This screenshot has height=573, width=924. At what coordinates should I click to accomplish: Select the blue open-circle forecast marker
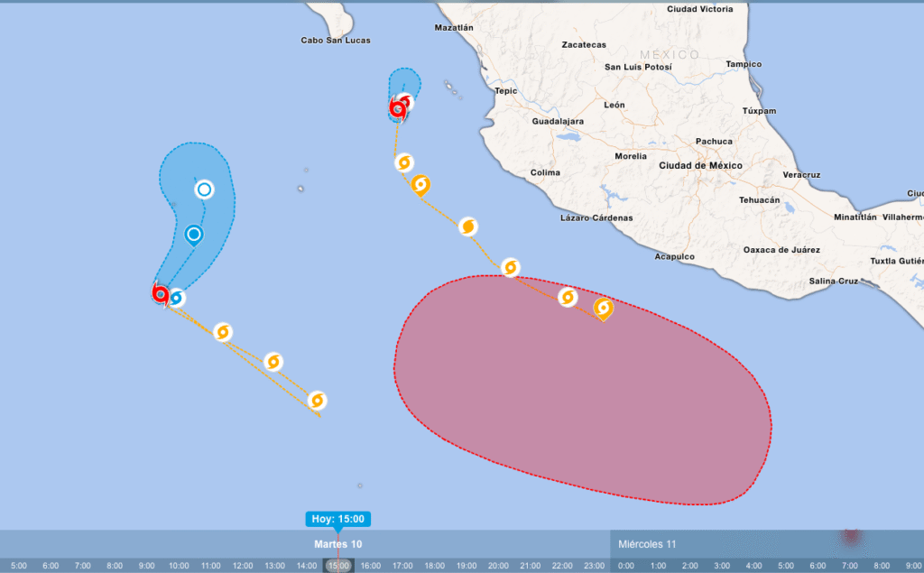205,189
